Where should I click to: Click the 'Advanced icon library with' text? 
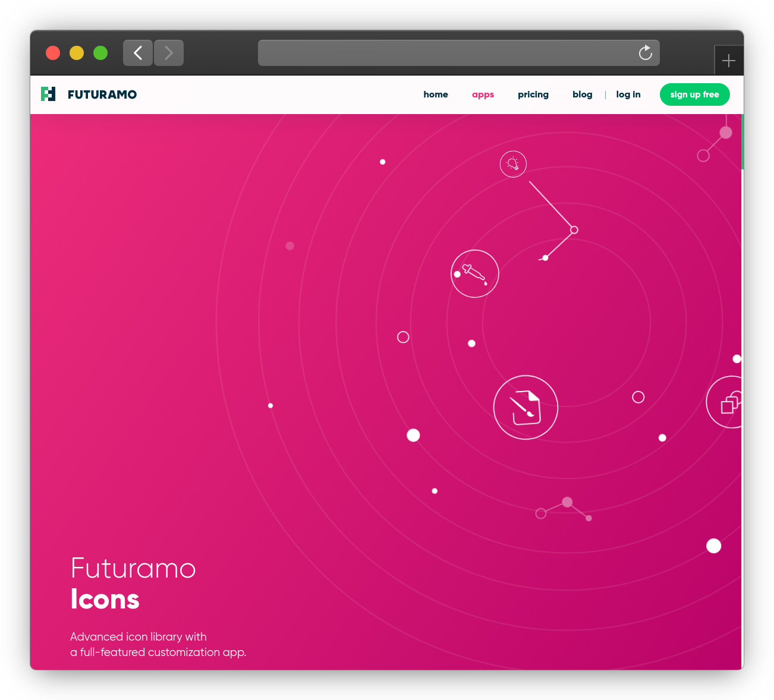139,636
